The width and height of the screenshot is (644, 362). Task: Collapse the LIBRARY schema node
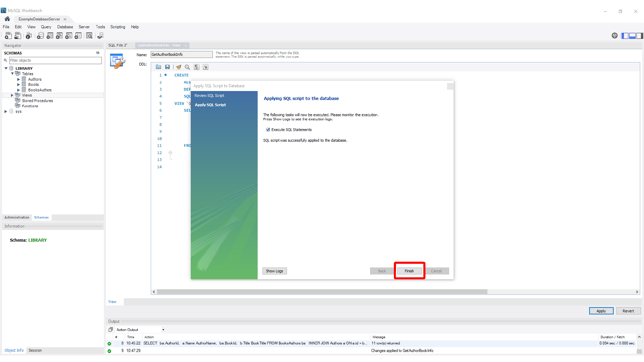(6, 68)
